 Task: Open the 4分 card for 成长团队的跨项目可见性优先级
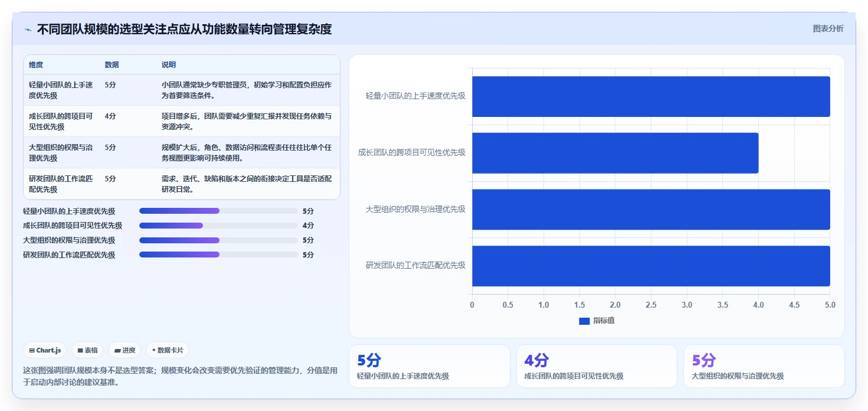pyautogui.click(x=597, y=366)
